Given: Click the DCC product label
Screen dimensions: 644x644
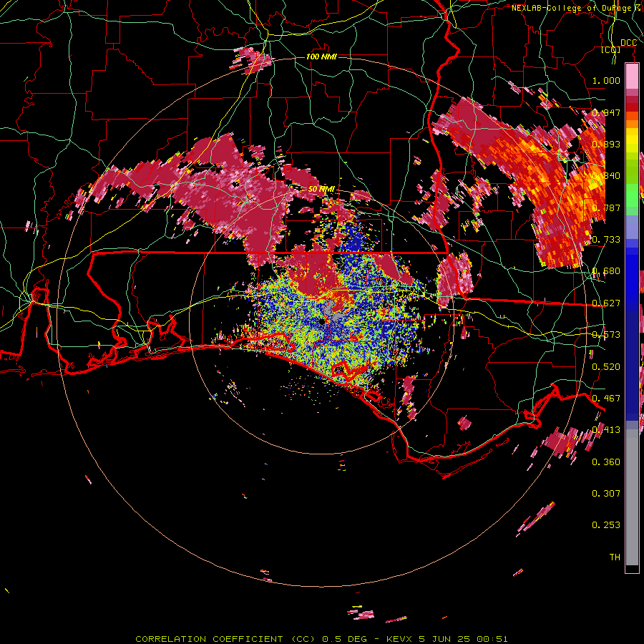Looking at the screenshot, I should pyautogui.click(x=628, y=43).
